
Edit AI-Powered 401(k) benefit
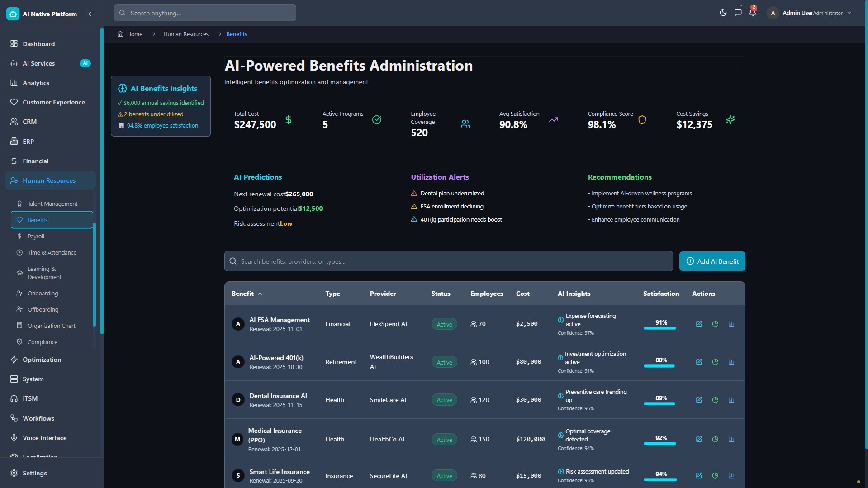point(699,362)
